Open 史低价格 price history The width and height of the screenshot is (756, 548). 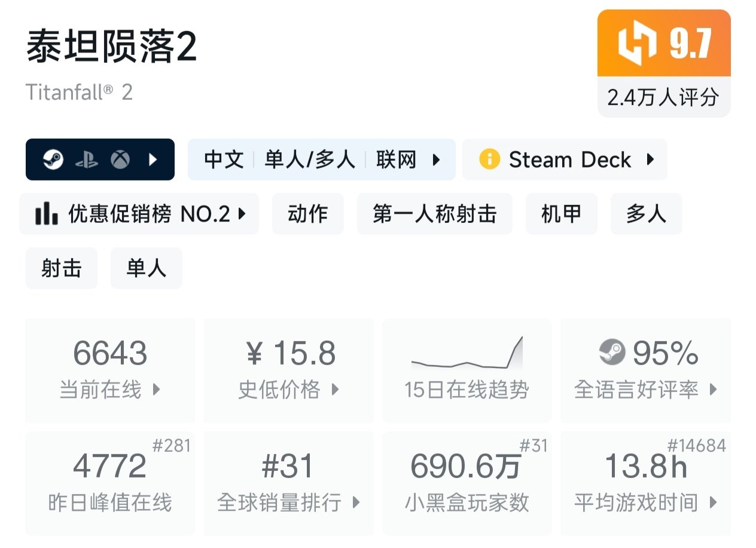click(x=288, y=371)
